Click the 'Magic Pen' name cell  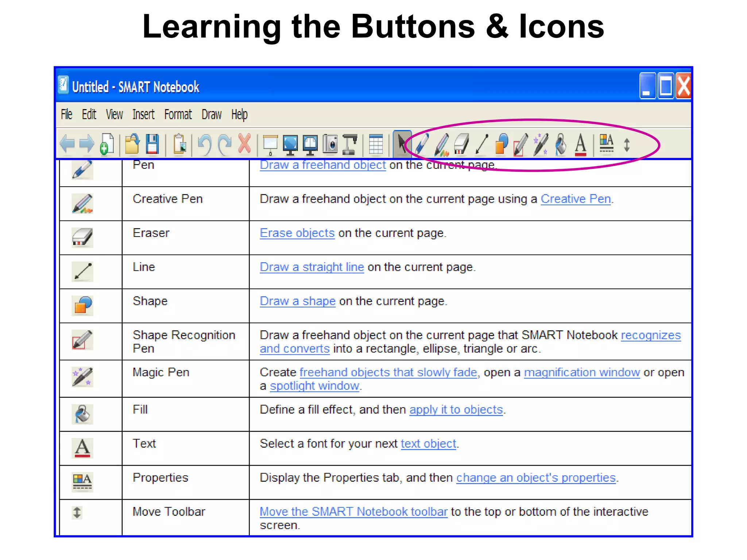[x=186, y=379]
